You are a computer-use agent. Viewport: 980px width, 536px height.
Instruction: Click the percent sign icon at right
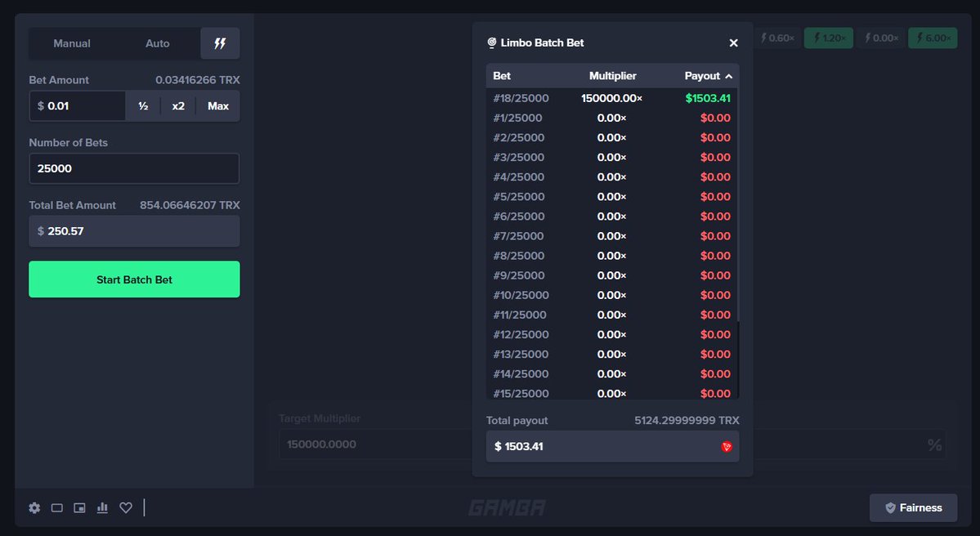[934, 444]
